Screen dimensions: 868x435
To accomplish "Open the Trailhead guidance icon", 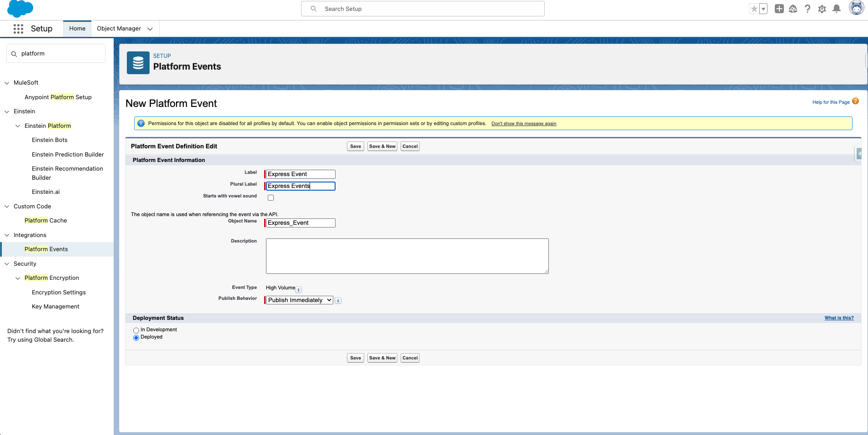I will click(793, 9).
